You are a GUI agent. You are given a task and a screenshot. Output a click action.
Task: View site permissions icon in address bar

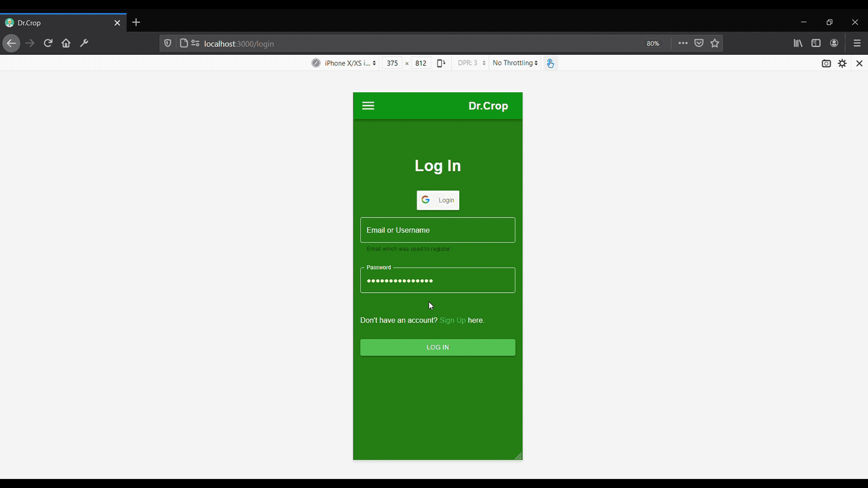tap(195, 43)
